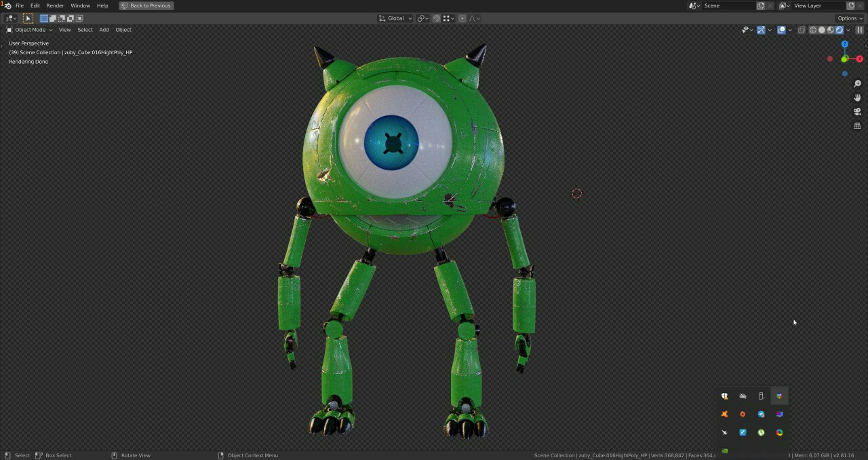Click the pan view hand icon

(857, 98)
